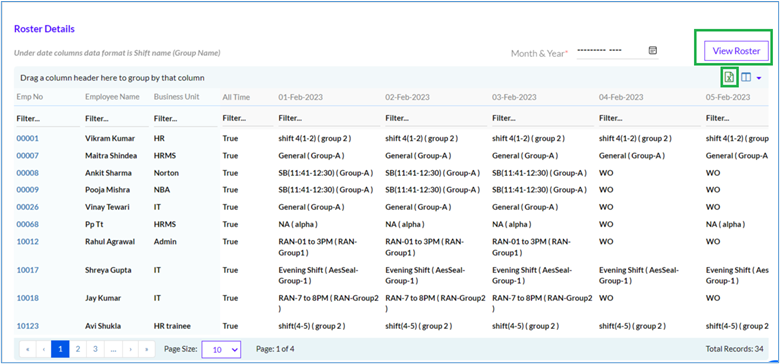
Task: Focus the Business Unit filter field
Action: tap(185, 119)
